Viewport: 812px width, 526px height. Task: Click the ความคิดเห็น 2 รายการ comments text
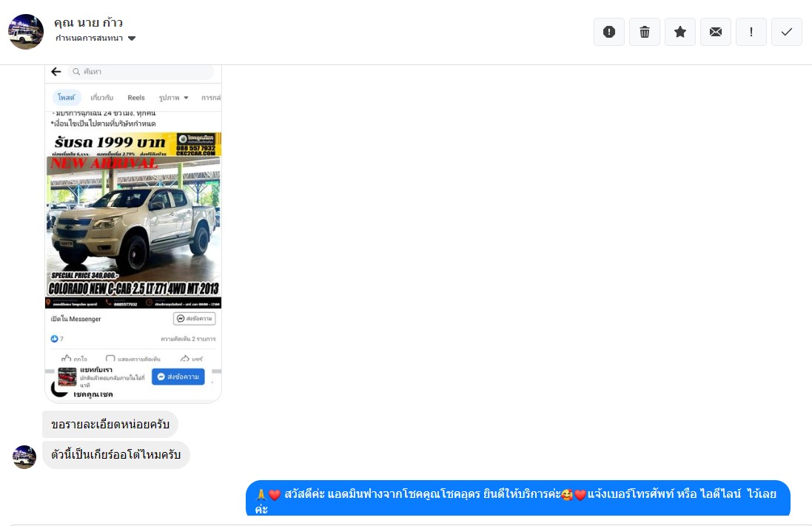coord(188,339)
